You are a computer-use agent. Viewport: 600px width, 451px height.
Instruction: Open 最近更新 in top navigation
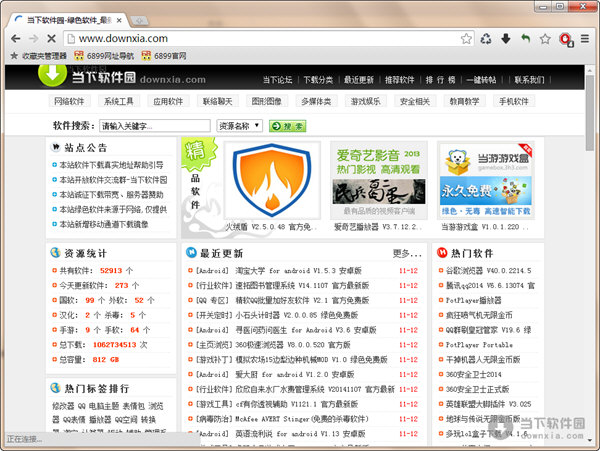[x=359, y=80]
